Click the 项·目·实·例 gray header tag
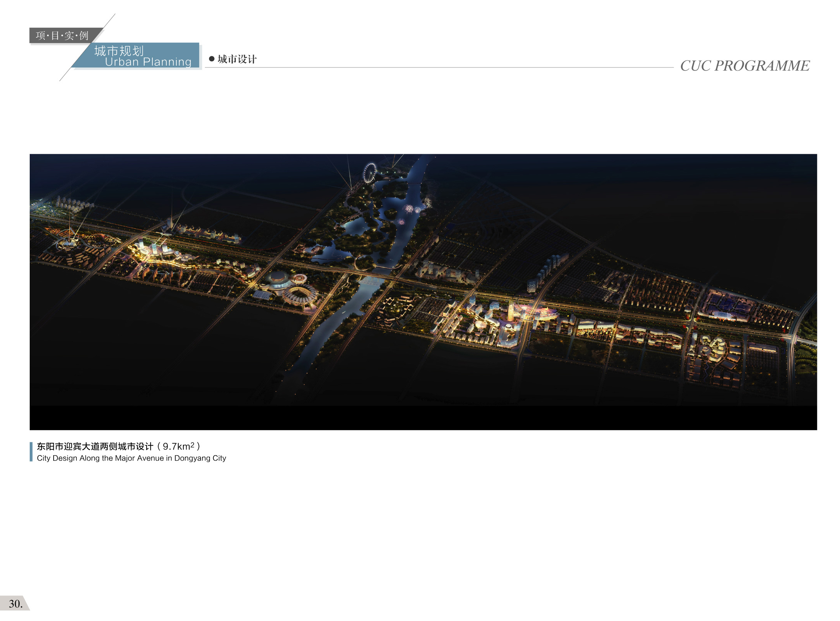 [62, 36]
